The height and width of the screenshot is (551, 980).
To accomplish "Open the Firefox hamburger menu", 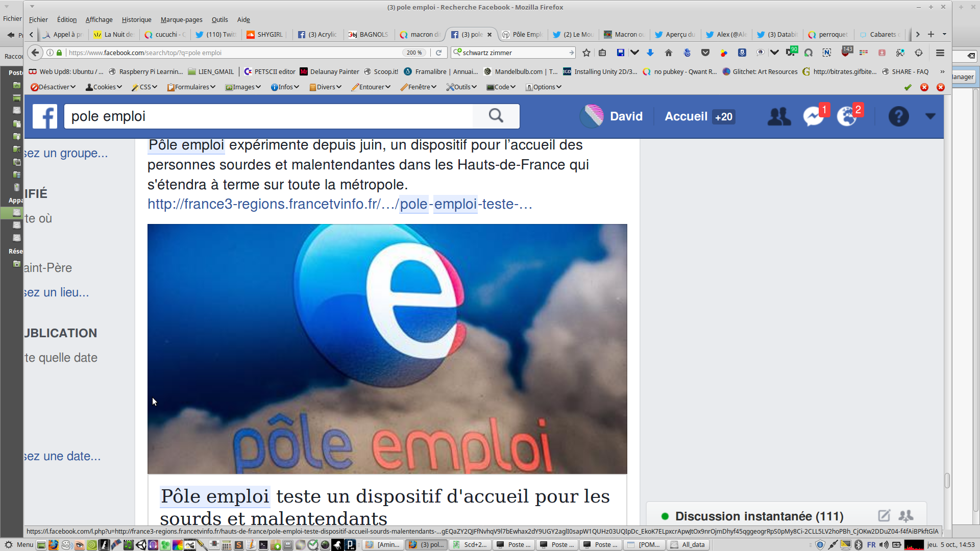I will [x=940, y=53].
